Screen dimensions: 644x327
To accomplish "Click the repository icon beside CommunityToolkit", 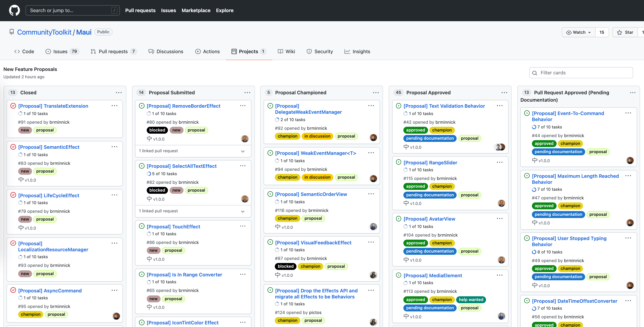I will pyautogui.click(x=11, y=32).
